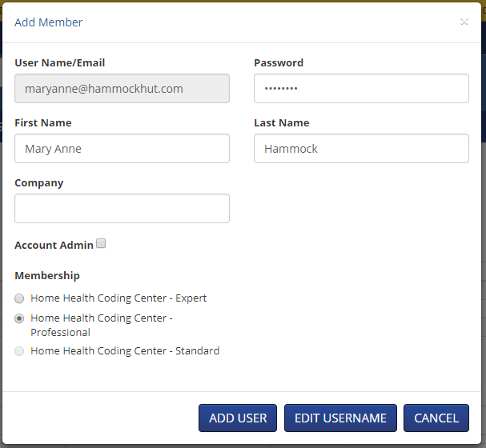Enable the Account Admin checkbox
The image size is (486, 448).
101,244
